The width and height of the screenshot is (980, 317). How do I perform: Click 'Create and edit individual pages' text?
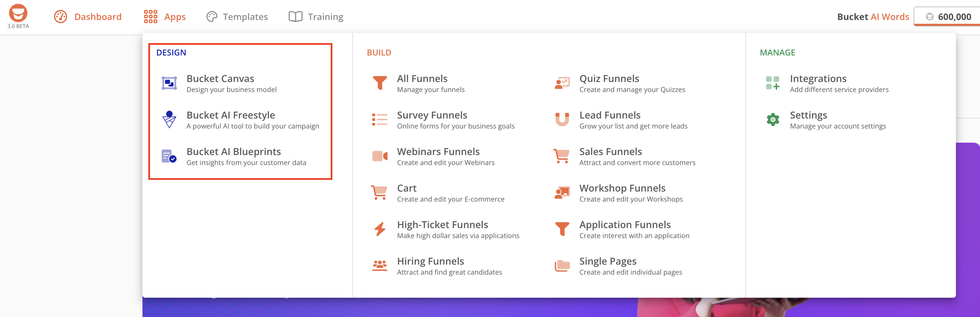coord(630,272)
